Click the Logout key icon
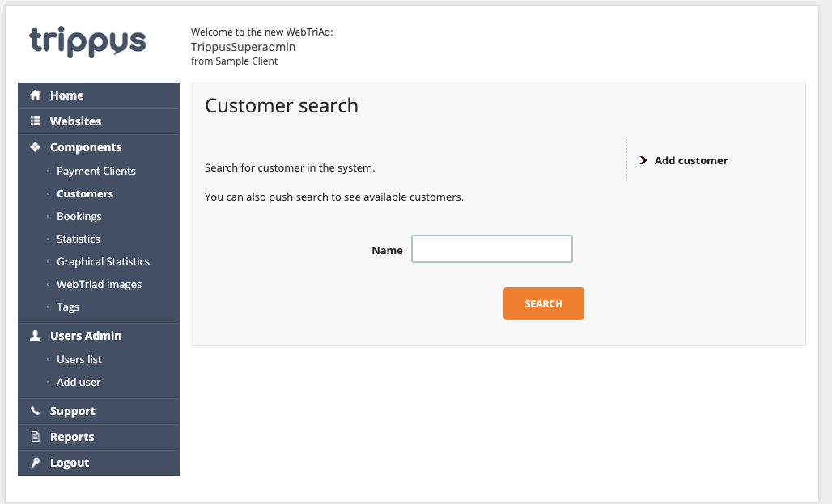832x504 pixels. [x=35, y=463]
